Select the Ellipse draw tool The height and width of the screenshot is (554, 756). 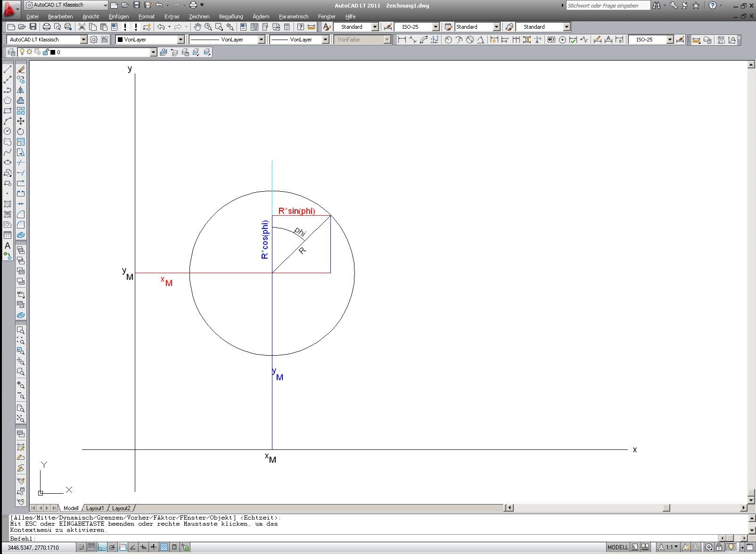[x=8, y=163]
